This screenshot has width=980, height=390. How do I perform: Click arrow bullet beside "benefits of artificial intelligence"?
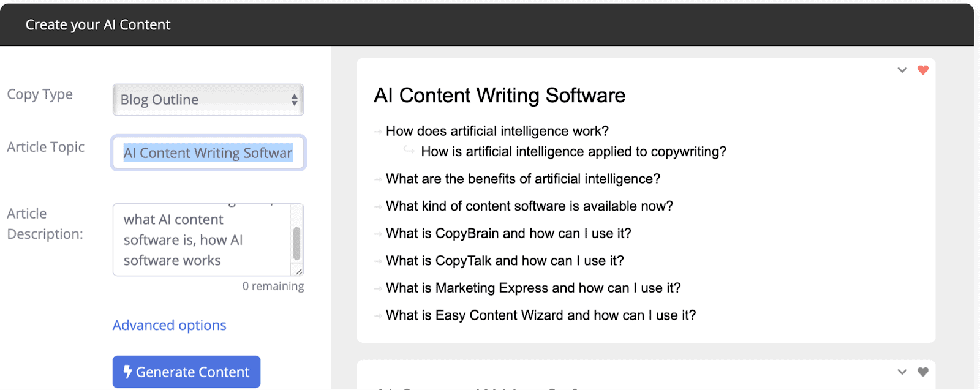pos(378,179)
